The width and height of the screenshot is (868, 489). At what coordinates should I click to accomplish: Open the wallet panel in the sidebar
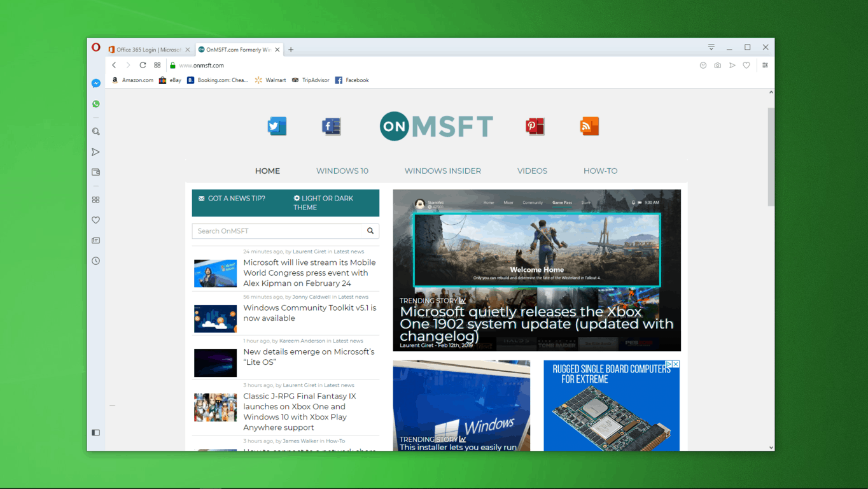coord(96,172)
